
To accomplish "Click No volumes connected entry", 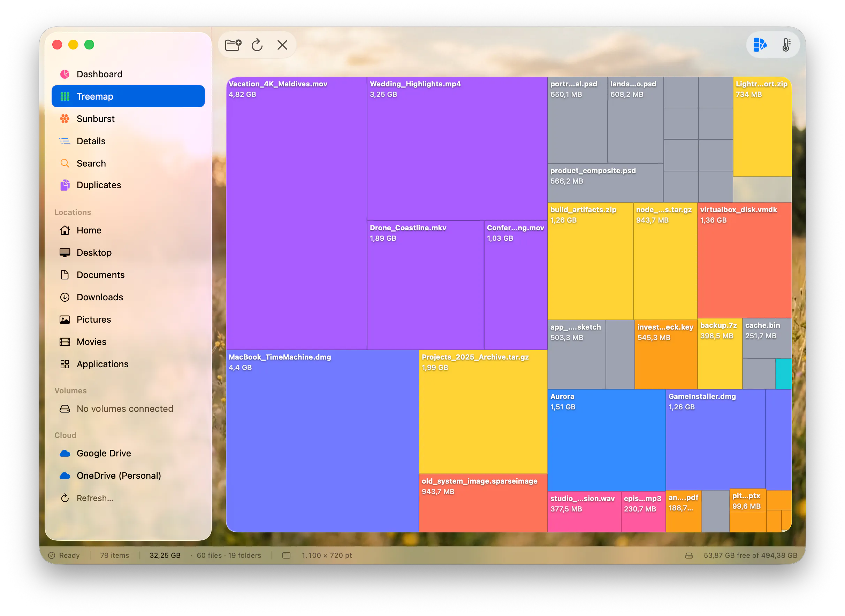I will pyautogui.click(x=128, y=409).
